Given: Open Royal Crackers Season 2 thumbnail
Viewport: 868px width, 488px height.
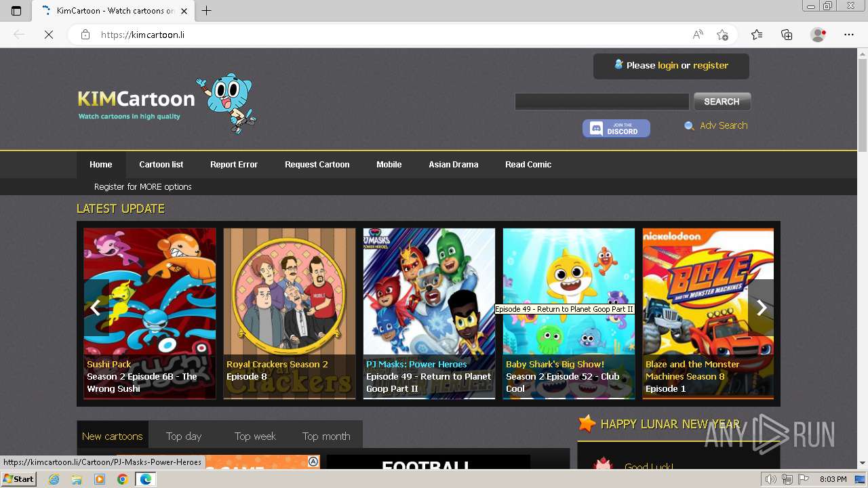Looking at the screenshot, I should point(290,313).
